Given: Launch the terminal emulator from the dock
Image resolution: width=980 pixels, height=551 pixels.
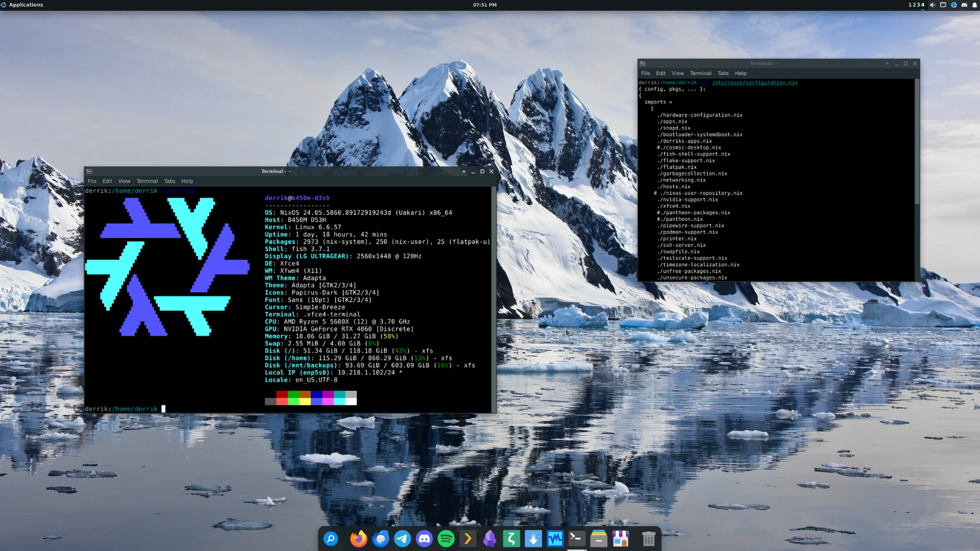Looking at the screenshot, I should point(576,539).
